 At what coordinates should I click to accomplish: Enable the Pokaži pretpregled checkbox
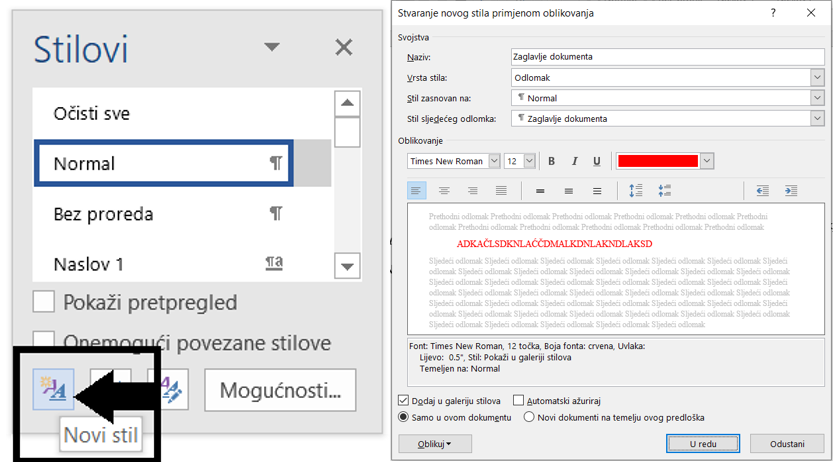click(x=44, y=302)
